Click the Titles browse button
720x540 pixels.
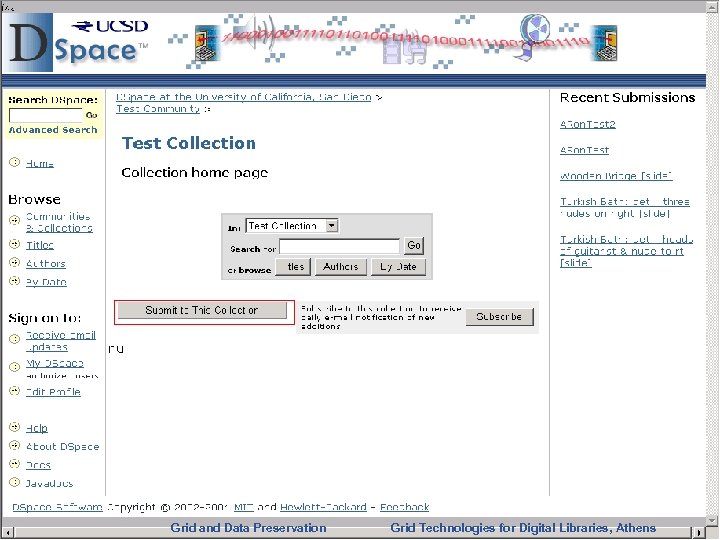pyautogui.click(x=293, y=267)
